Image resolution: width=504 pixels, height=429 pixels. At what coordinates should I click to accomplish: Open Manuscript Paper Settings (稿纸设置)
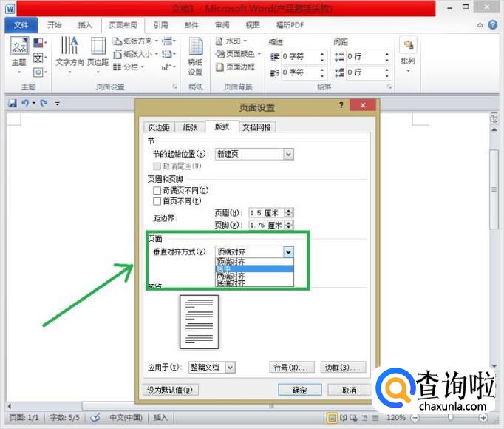pos(195,56)
